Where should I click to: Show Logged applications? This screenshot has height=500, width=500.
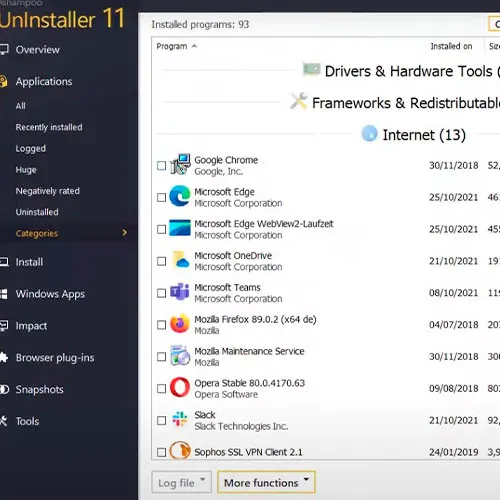(x=30, y=149)
